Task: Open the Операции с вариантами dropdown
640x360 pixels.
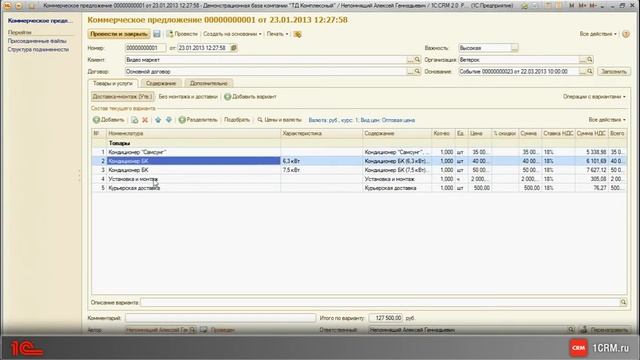Action: point(594,97)
